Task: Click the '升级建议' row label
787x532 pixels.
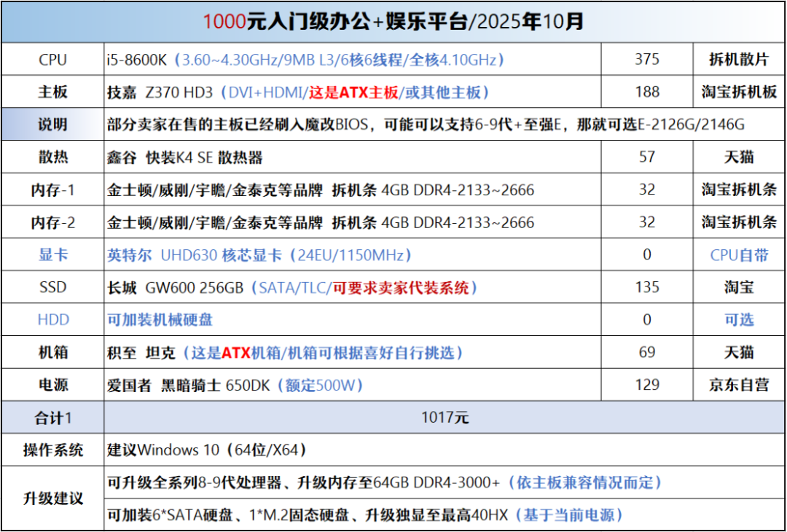Action: 52,498
